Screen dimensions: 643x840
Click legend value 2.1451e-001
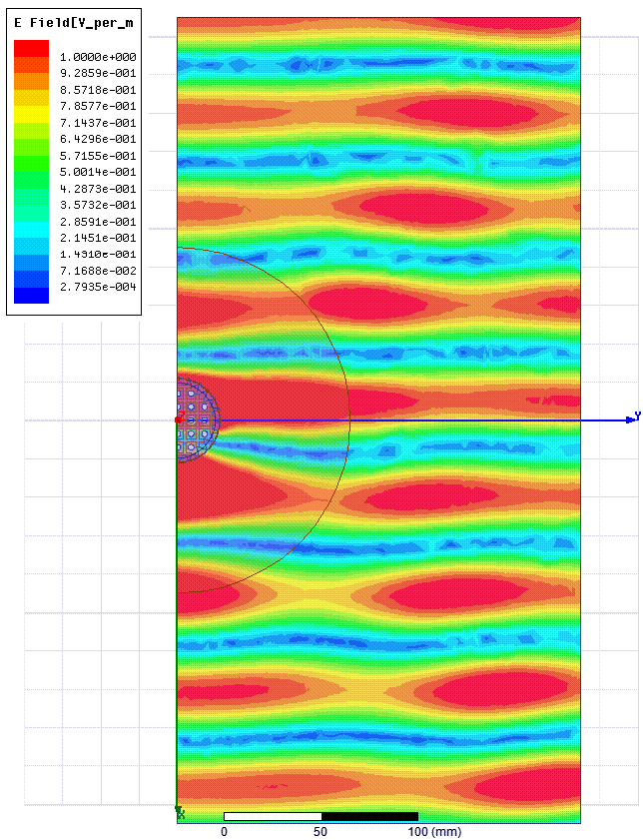[98, 238]
